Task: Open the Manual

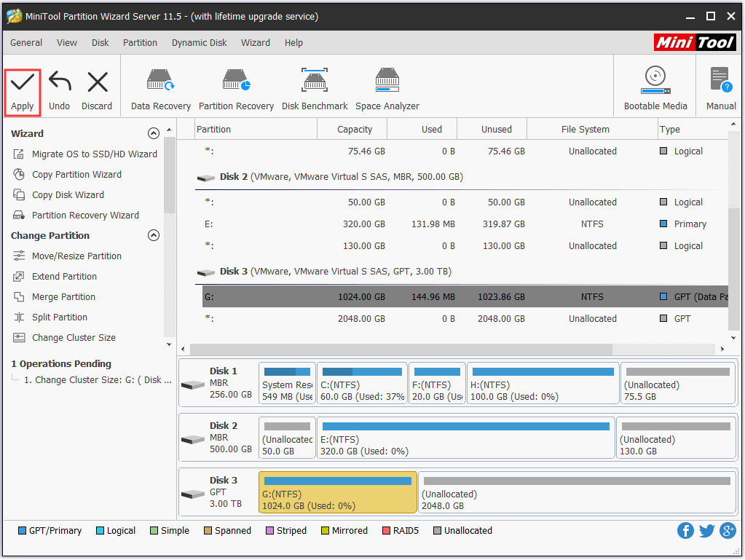Action: click(721, 88)
